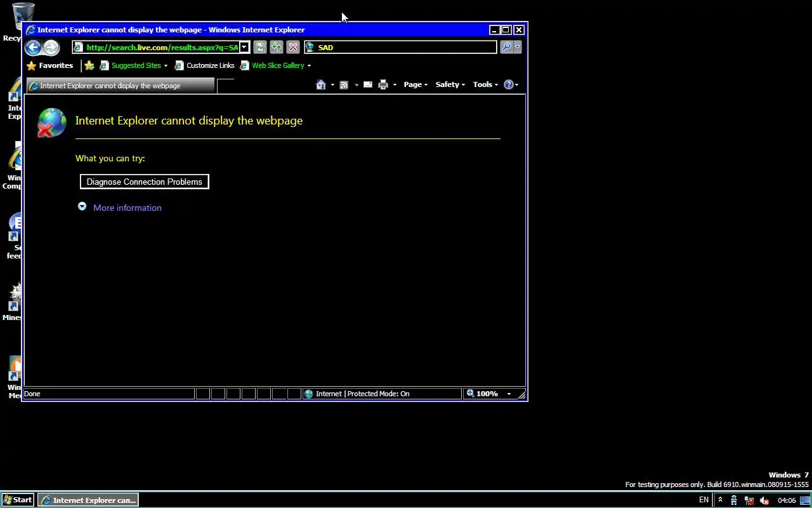
Task: Go back with the Back arrow button
Action: click(33, 47)
